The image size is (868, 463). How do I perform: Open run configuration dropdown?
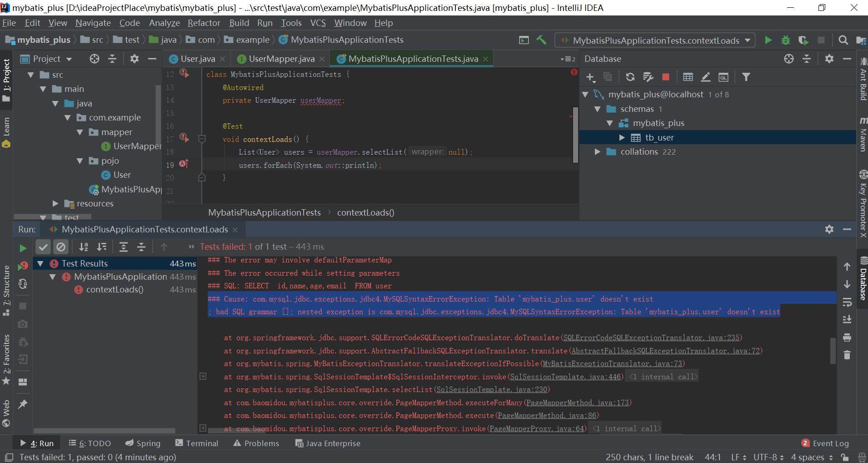click(x=655, y=40)
